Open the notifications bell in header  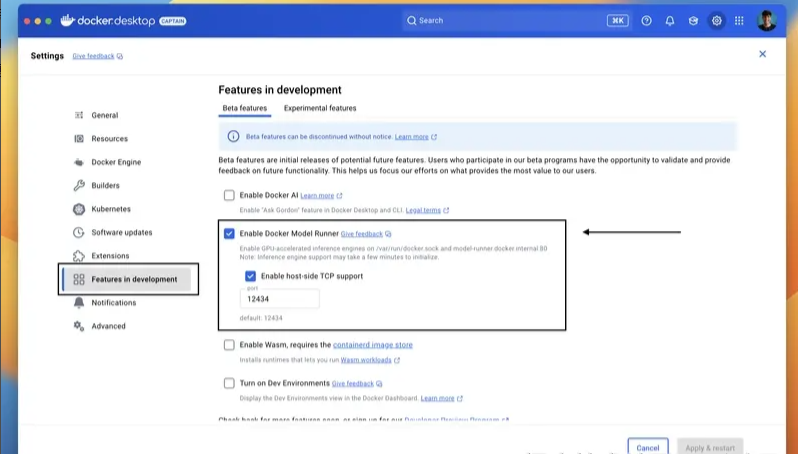(x=670, y=20)
